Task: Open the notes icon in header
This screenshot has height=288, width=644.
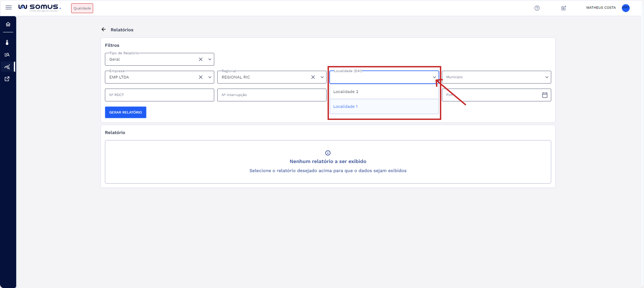Action: [564, 8]
